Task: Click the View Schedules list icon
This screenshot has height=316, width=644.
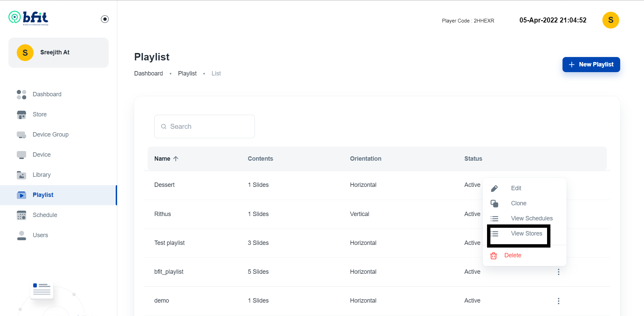Action: click(x=494, y=219)
